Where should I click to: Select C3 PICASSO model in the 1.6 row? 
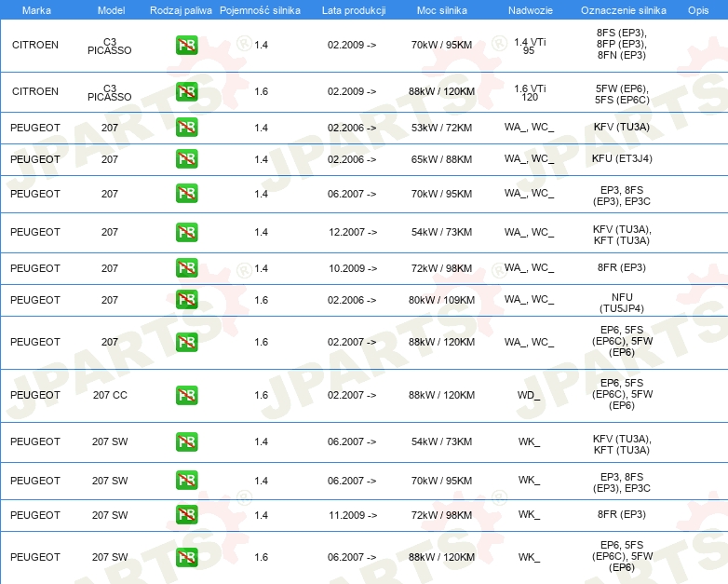tap(110, 92)
